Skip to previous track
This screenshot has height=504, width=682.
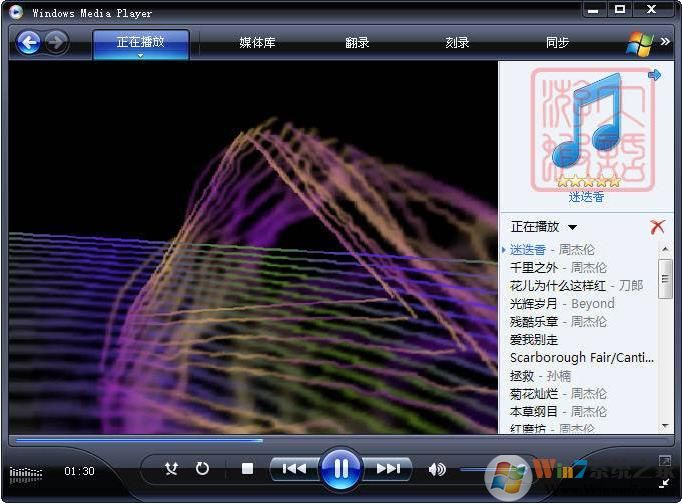pos(294,469)
